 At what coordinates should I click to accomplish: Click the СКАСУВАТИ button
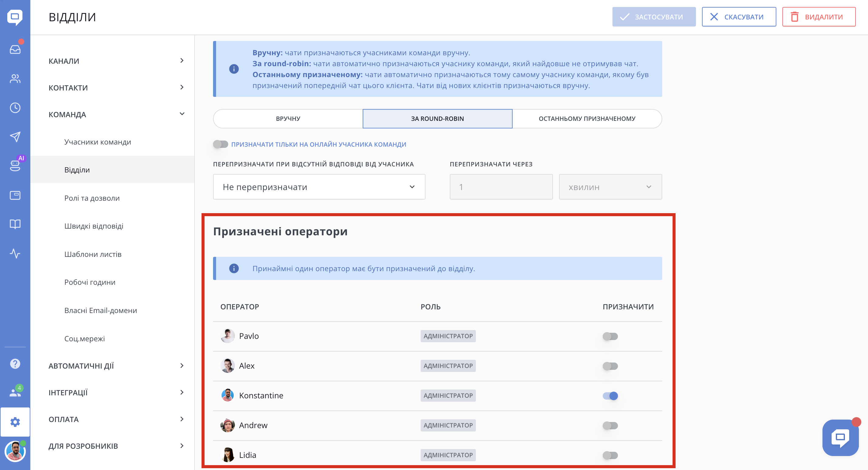(739, 17)
